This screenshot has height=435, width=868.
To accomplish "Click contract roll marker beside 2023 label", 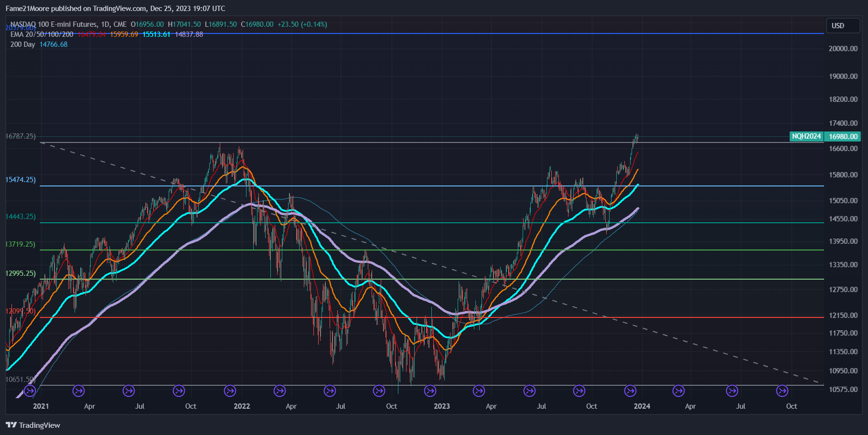I will [430, 391].
